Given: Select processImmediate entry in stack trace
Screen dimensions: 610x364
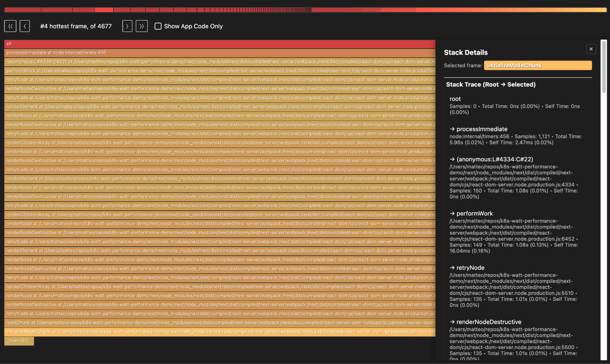Looking at the screenshot, I should click(482, 129).
